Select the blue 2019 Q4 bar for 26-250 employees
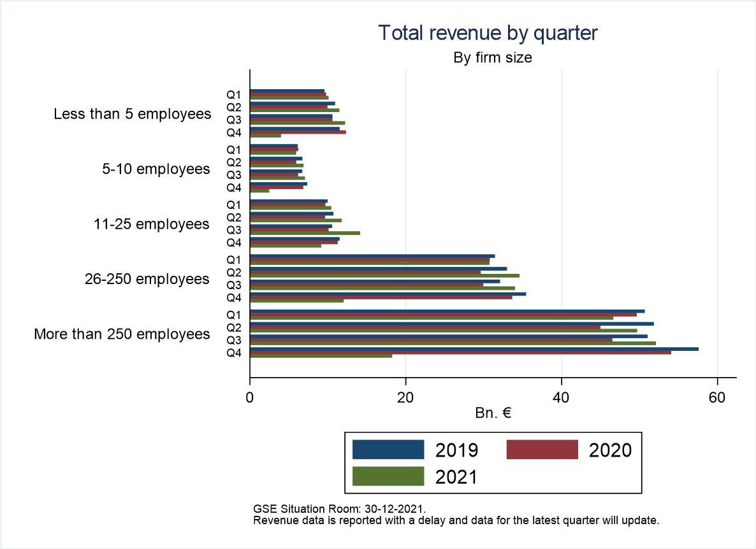Screen dimensions: 756x549 pos(388,294)
